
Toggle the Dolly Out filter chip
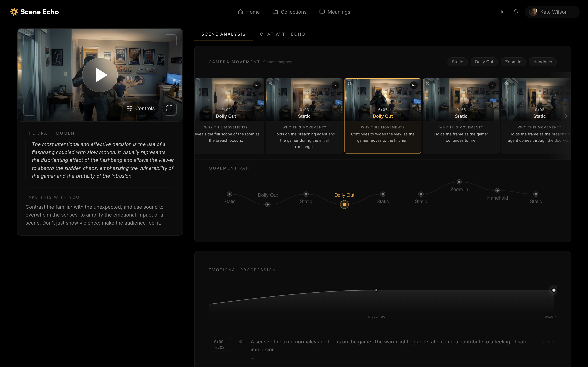484,62
